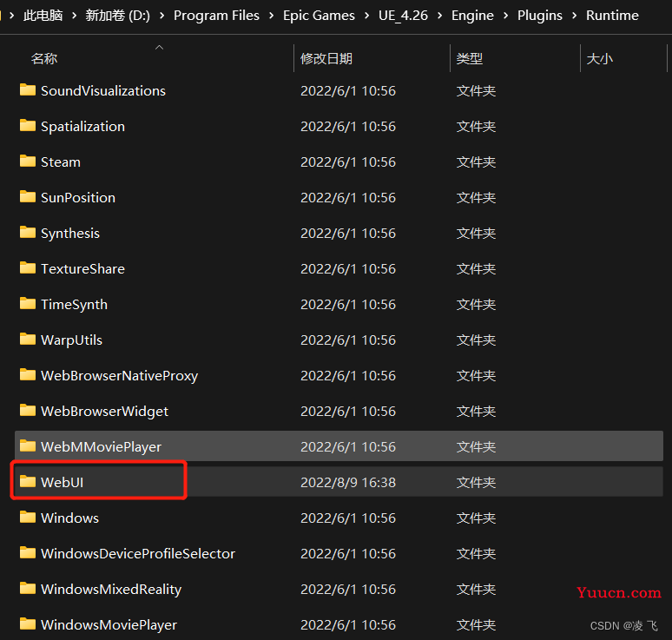Image resolution: width=672 pixels, height=640 pixels.
Task: Select the WarpUtils folder name
Action: pos(71,340)
